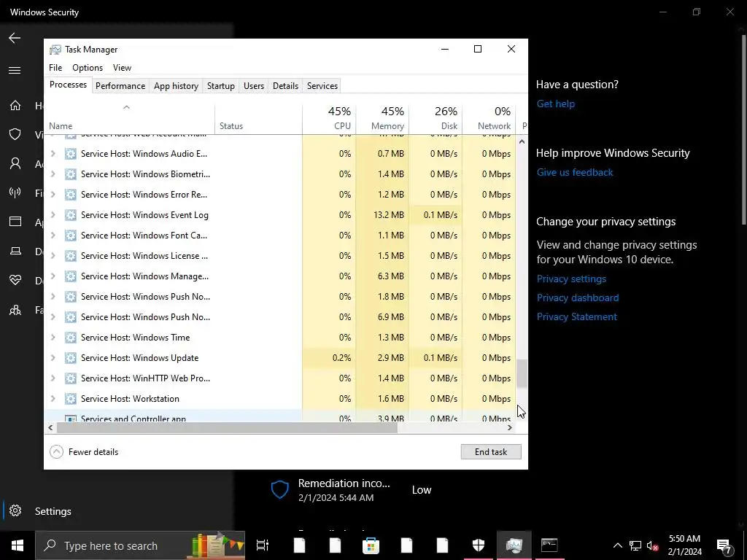
Task: Click Give us feedback link
Action: coord(575,172)
